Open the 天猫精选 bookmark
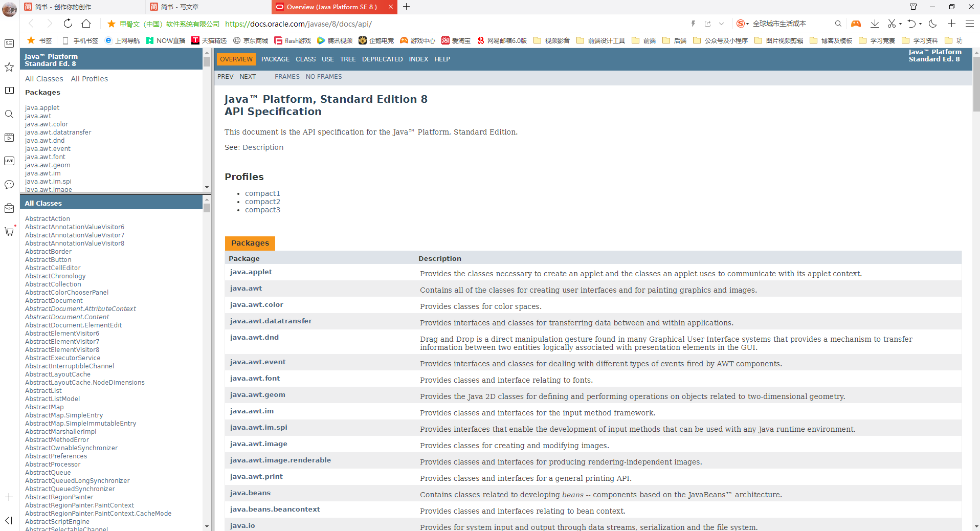This screenshot has width=980, height=531. pyautogui.click(x=209, y=40)
